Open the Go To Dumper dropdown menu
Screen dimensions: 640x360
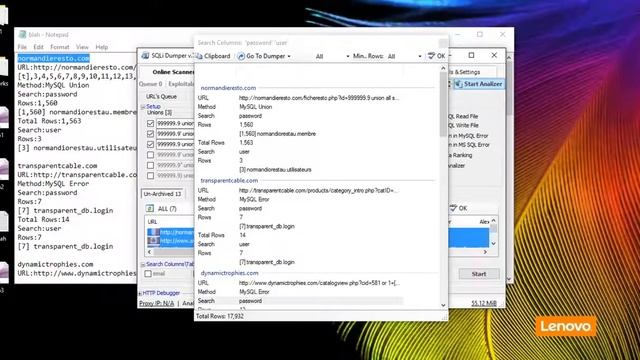click(x=289, y=56)
